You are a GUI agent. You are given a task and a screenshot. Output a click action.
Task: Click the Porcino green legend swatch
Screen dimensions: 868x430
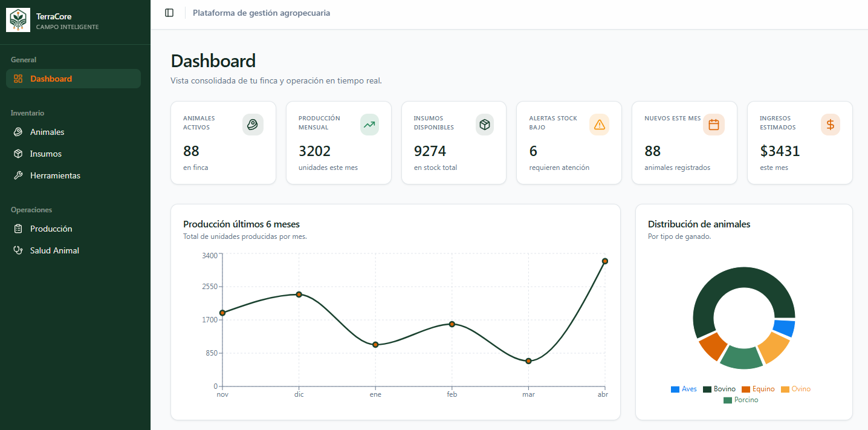pyautogui.click(x=728, y=400)
